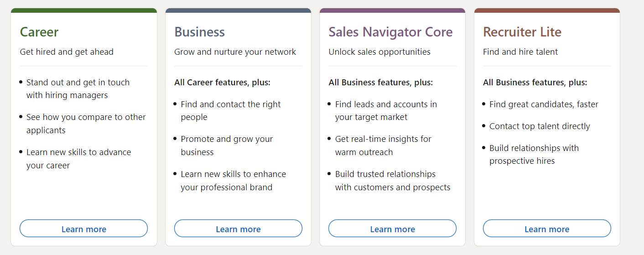Click 'Unlock sales opportunities' subtitle

point(379,52)
